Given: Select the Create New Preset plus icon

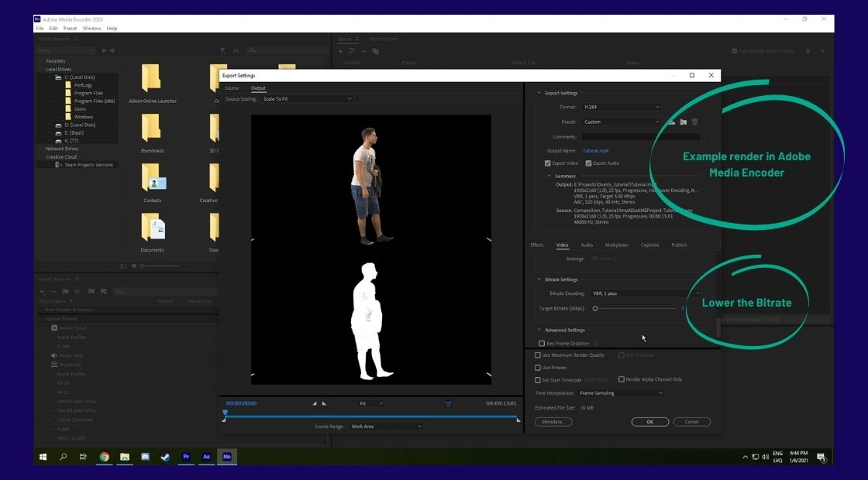Looking at the screenshot, I should coord(42,291).
